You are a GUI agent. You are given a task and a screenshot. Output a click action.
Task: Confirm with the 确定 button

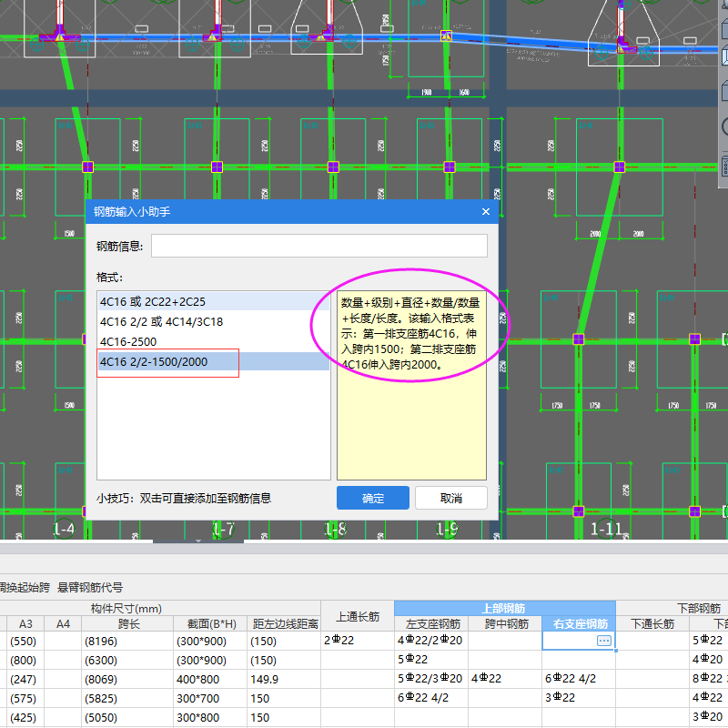[373, 498]
